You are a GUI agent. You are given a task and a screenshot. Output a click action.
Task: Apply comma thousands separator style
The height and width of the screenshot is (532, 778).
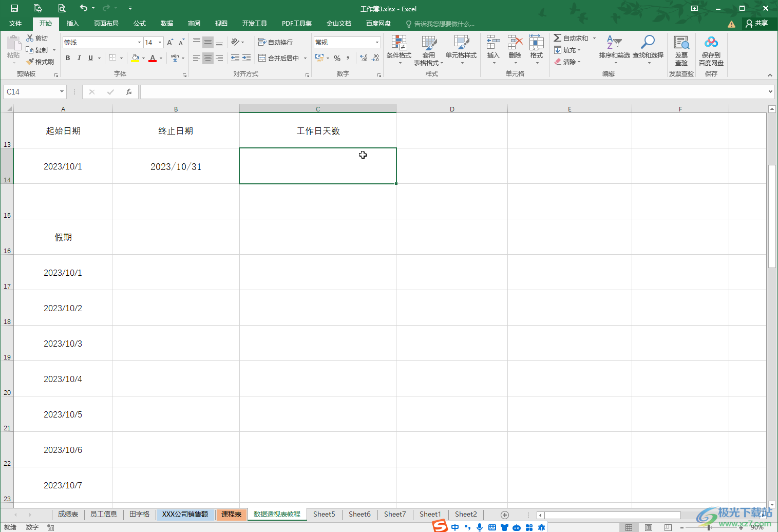(348, 58)
